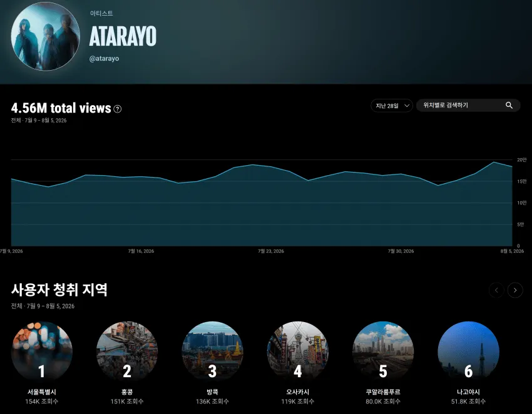Open the 지난 28일 date range dropdown

coord(392,106)
